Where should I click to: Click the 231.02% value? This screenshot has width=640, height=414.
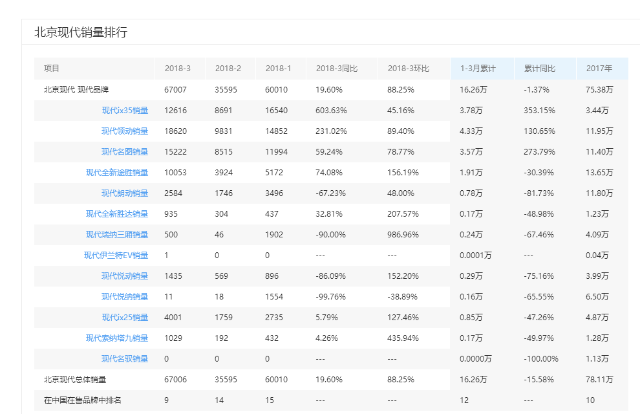pos(331,131)
